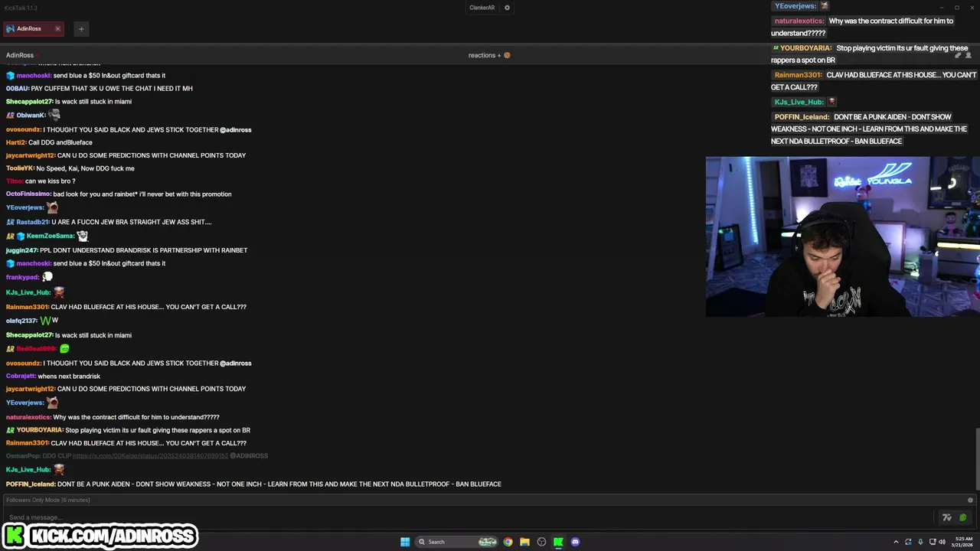Click the @adinross mention in Cobrajatt-adjacent ovosoundz message
The width and height of the screenshot is (980, 551).
pos(236,364)
